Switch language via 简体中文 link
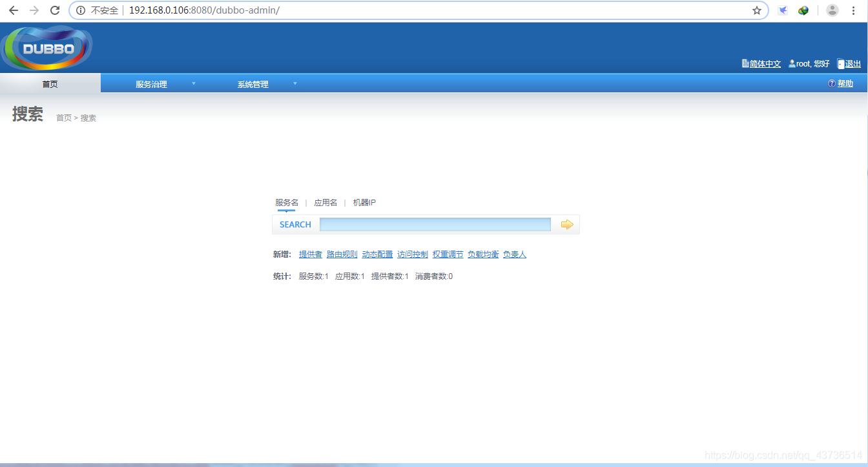The height and width of the screenshot is (467, 868). 765,64
